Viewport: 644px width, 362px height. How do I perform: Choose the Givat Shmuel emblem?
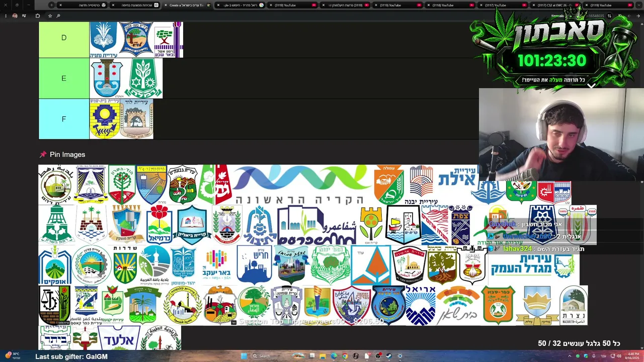tap(291, 265)
